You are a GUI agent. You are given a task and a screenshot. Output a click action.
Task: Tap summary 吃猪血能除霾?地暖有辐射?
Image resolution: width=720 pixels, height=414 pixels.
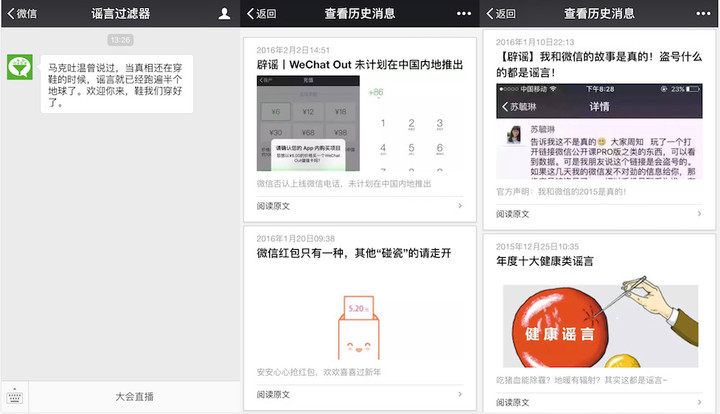(x=582, y=380)
